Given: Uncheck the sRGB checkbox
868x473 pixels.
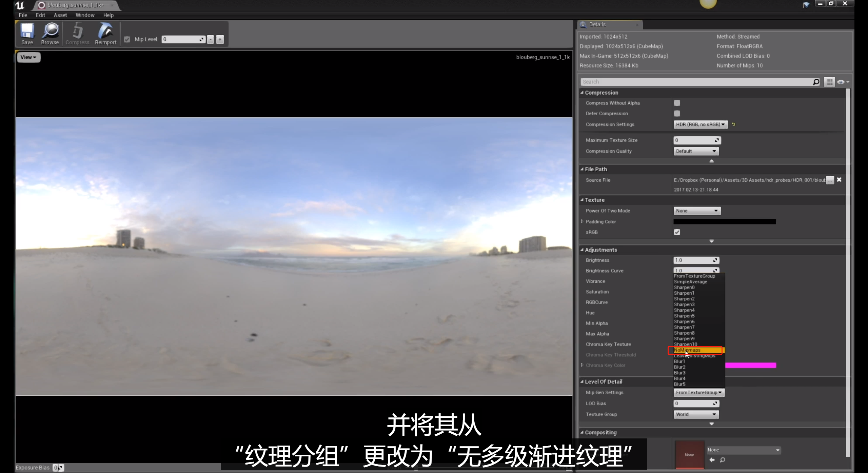Looking at the screenshot, I should pyautogui.click(x=677, y=232).
